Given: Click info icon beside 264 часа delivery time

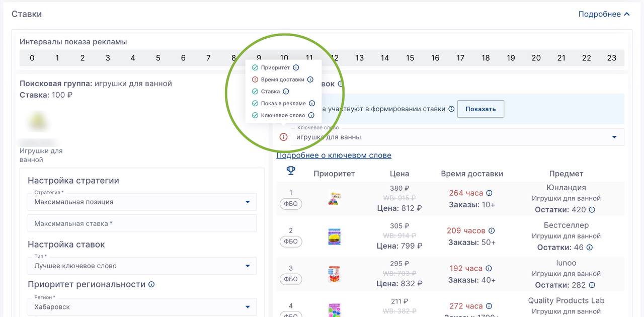Looking at the screenshot, I should (489, 193).
